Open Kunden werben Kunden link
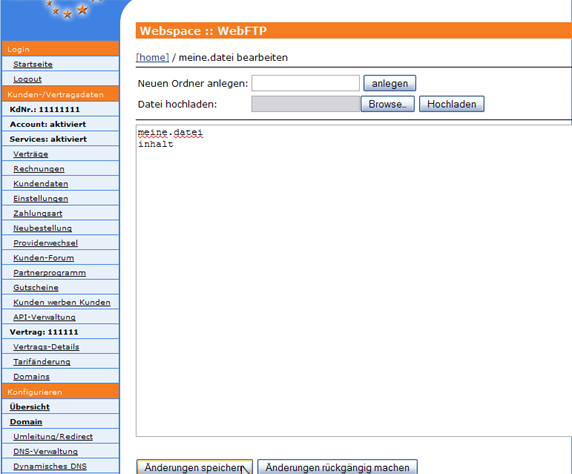This screenshot has height=474, width=572. [62, 302]
